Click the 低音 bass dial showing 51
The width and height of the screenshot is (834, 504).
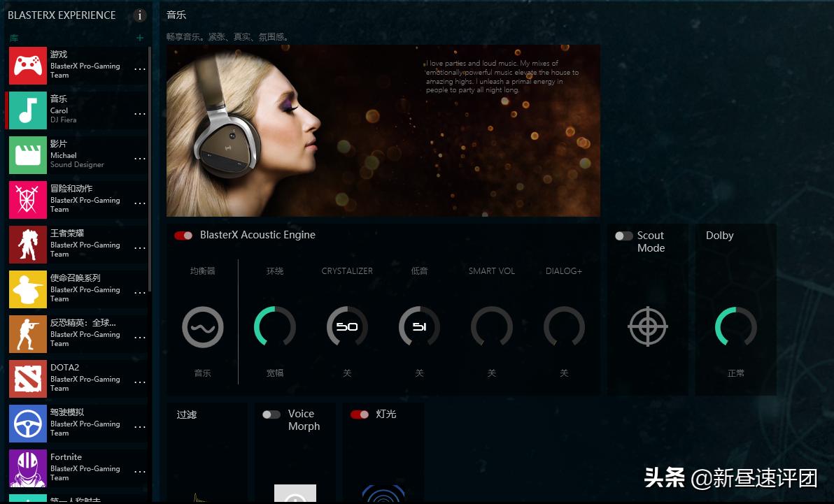[x=419, y=326]
